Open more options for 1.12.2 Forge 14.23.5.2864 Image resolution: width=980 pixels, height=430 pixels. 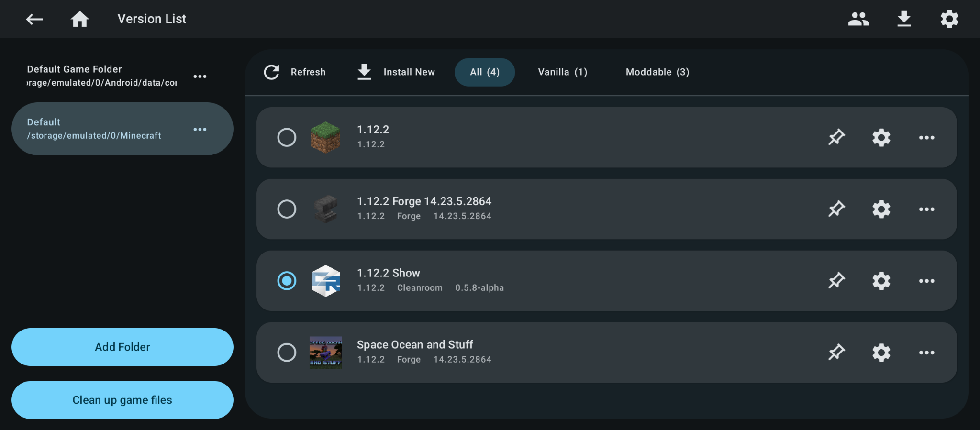pos(927,209)
